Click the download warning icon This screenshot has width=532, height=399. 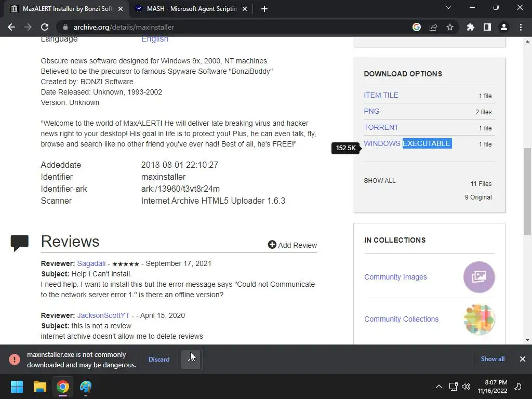15,360
